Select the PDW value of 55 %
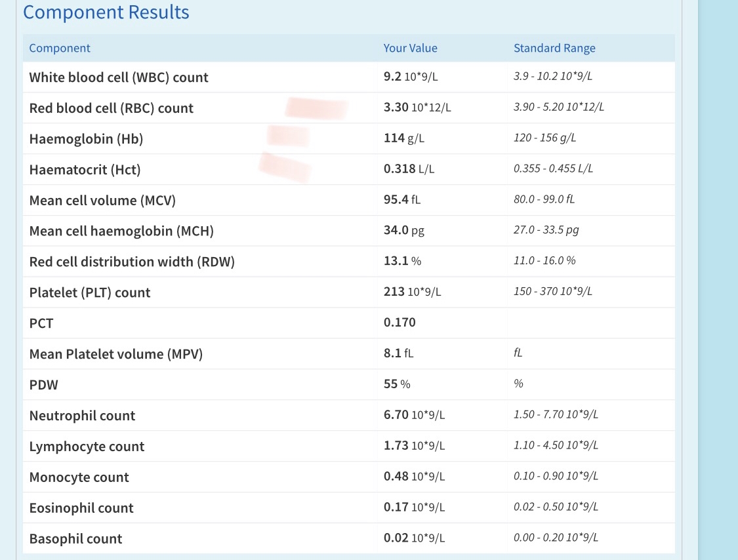The image size is (738, 560). coord(396,384)
